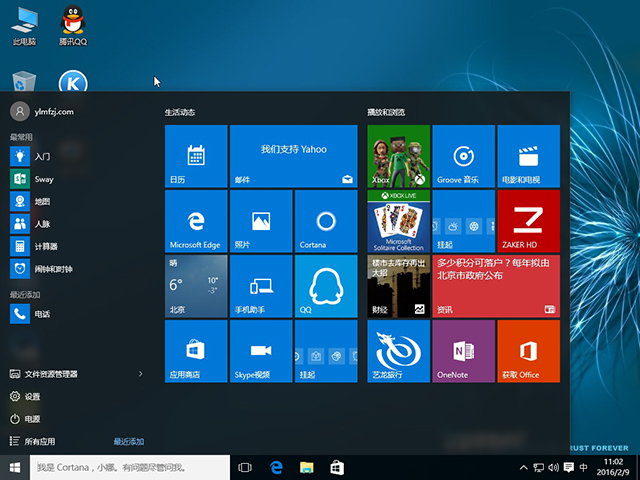
Task: Open 设置 from the Start menu
Action: click(33, 397)
